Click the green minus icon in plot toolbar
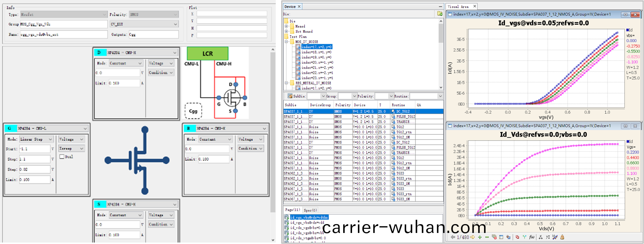 [x=487, y=237]
